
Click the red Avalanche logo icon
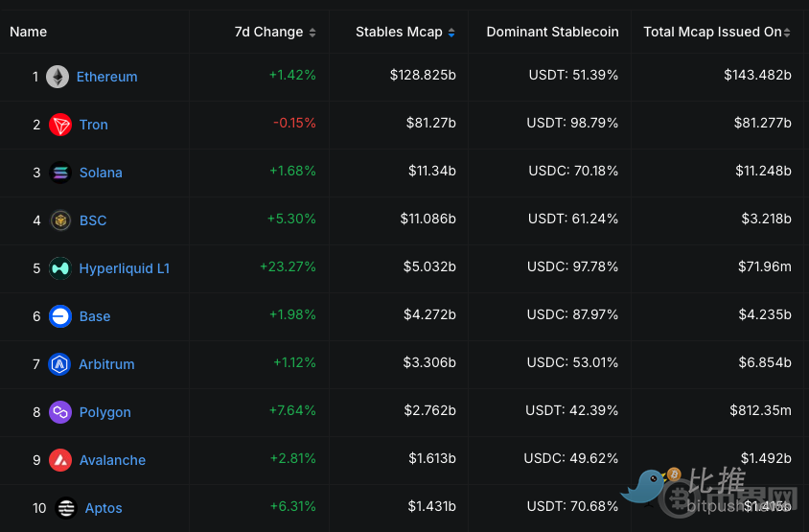[60, 460]
